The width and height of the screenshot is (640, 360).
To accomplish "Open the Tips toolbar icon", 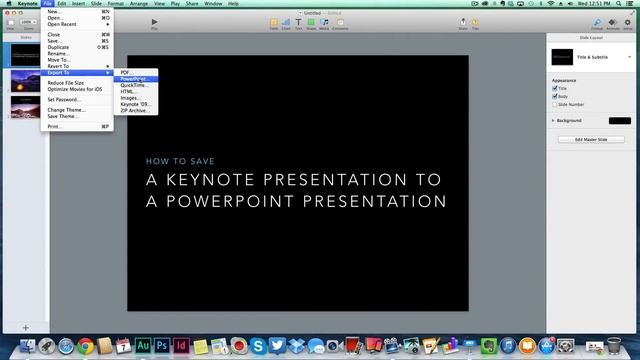I will coord(475,22).
